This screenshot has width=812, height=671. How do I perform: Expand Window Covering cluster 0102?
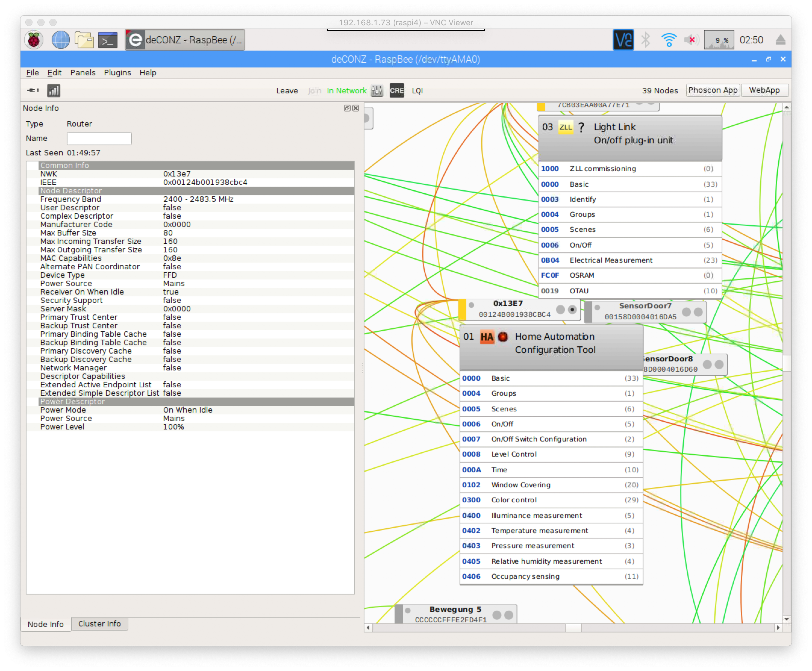click(520, 485)
